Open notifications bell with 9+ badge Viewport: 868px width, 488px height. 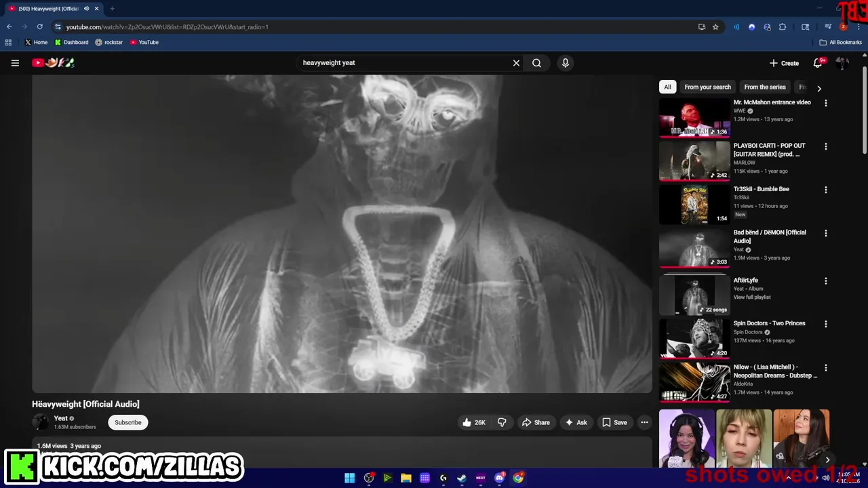point(818,63)
